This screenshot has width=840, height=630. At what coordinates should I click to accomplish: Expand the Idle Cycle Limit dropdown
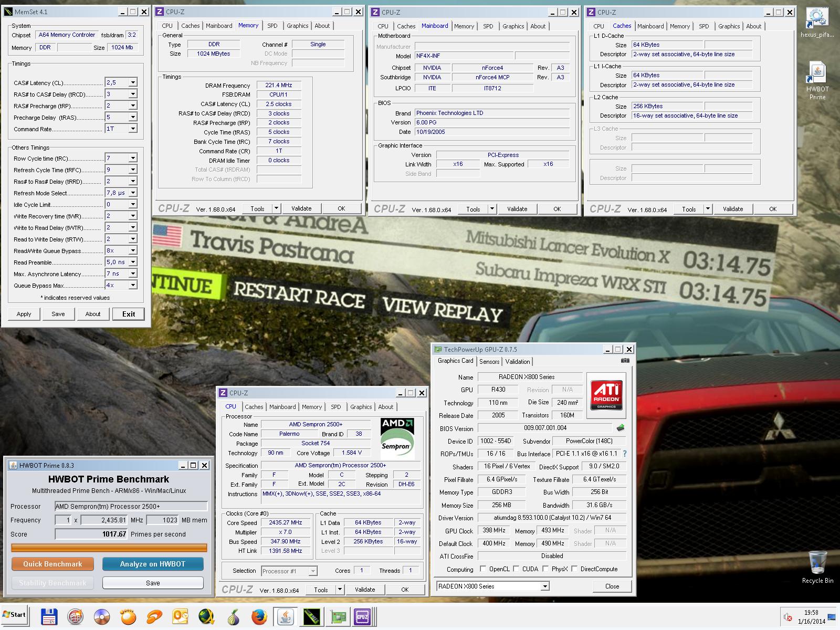(x=133, y=204)
